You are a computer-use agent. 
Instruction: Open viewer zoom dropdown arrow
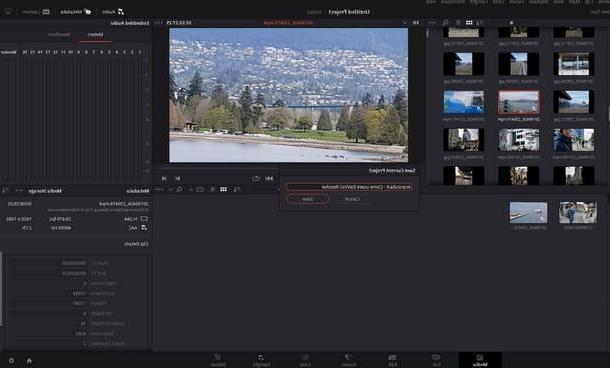coord(405,23)
